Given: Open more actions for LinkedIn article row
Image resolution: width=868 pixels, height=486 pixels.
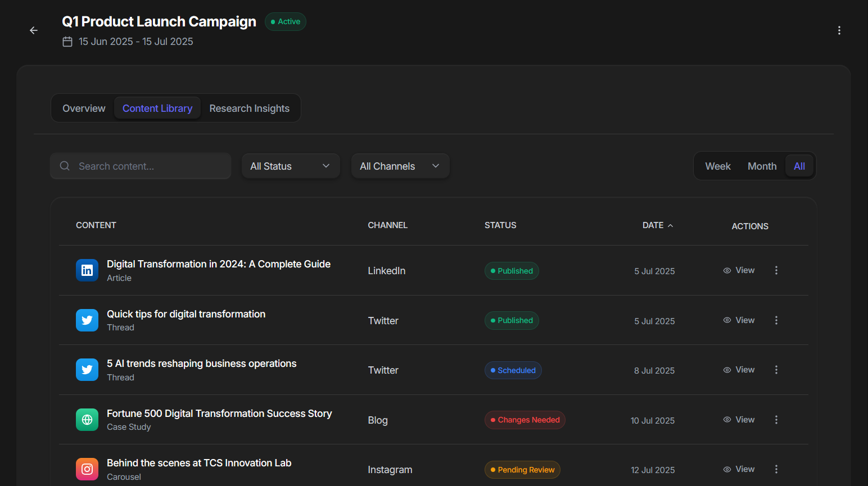Looking at the screenshot, I should point(776,270).
